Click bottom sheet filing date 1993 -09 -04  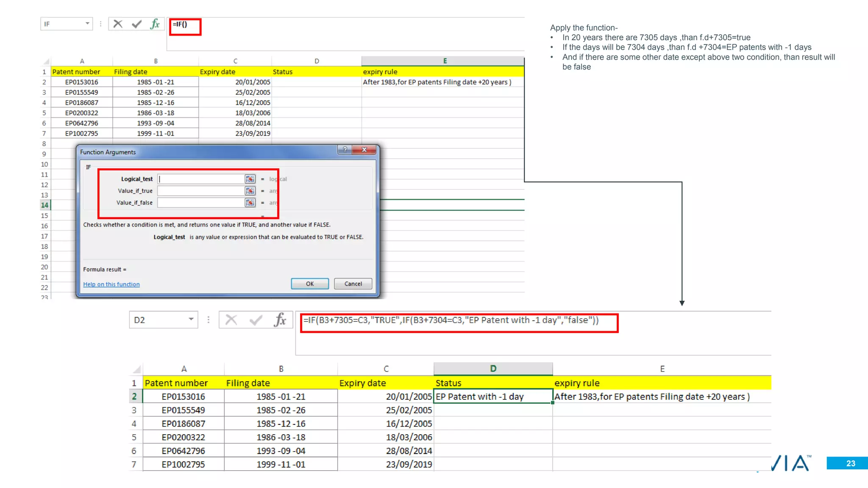coord(281,451)
